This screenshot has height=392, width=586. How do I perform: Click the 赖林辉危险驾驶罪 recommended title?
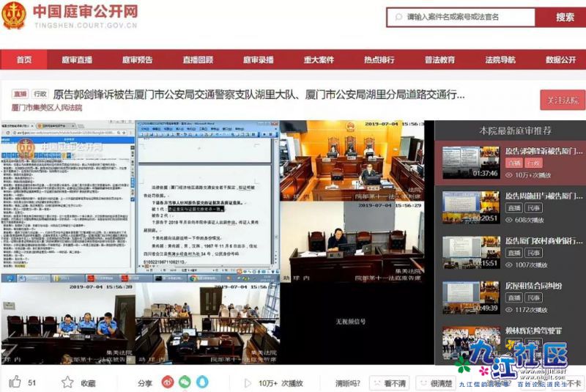[533, 330]
